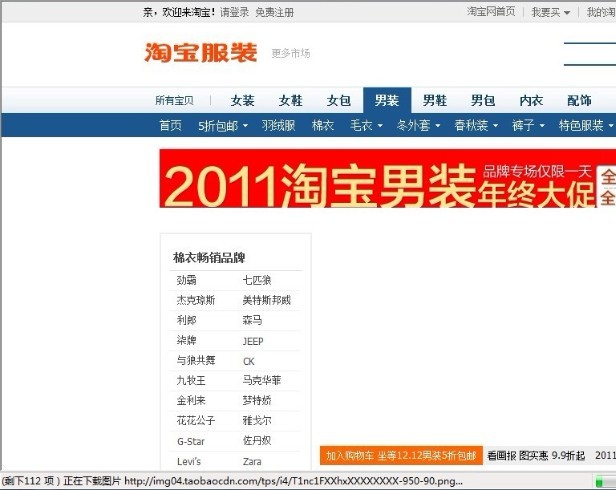Click orange 加入购物车 12.12男装5折包邮 button
616x490 pixels.
(401, 455)
